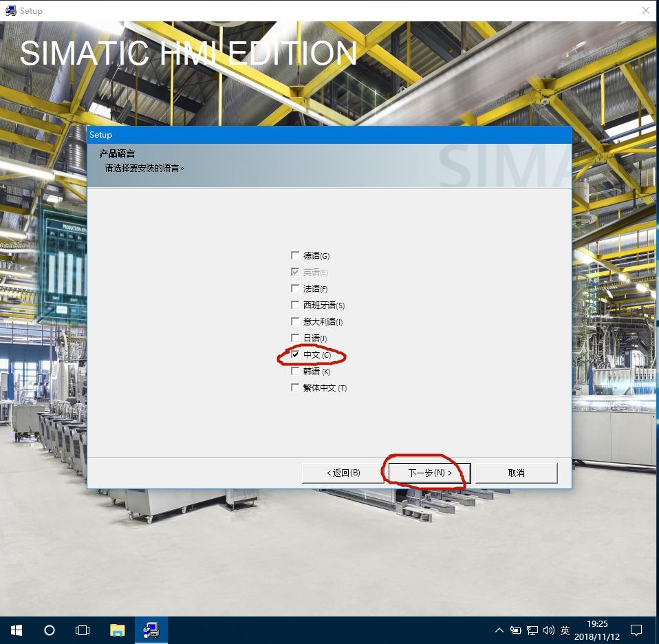The image size is (659, 644).
Task: Check the 日语(J) checkbox
Action: coord(295,337)
